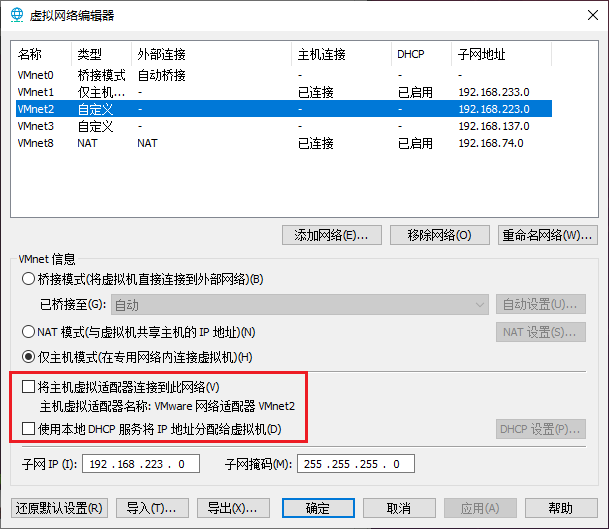Click 外部连接 column header

212,54
